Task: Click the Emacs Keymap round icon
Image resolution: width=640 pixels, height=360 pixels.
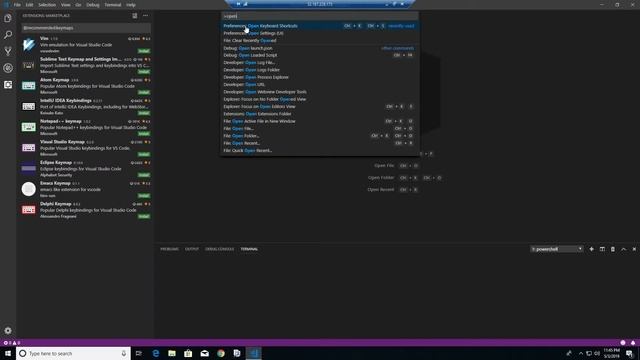Action: click(x=29, y=189)
